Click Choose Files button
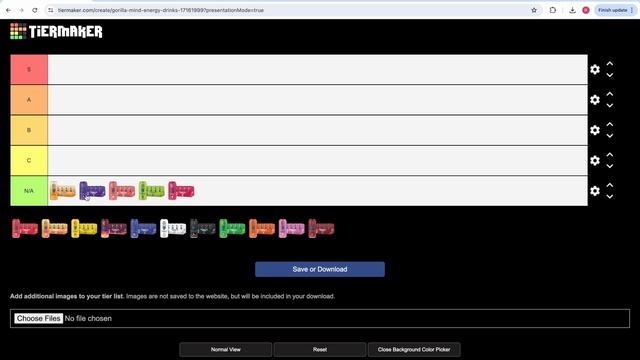The width and height of the screenshot is (640, 360). (x=39, y=318)
